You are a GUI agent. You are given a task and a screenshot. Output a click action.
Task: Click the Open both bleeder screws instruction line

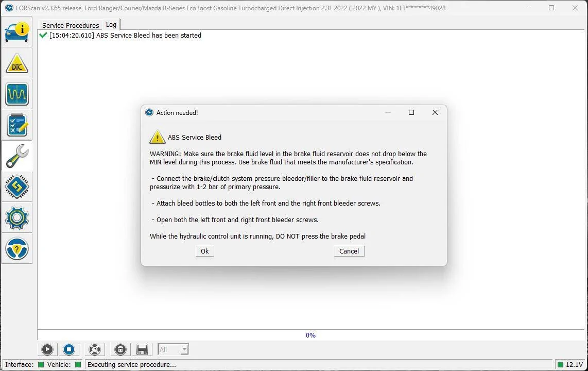click(x=235, y=220)
